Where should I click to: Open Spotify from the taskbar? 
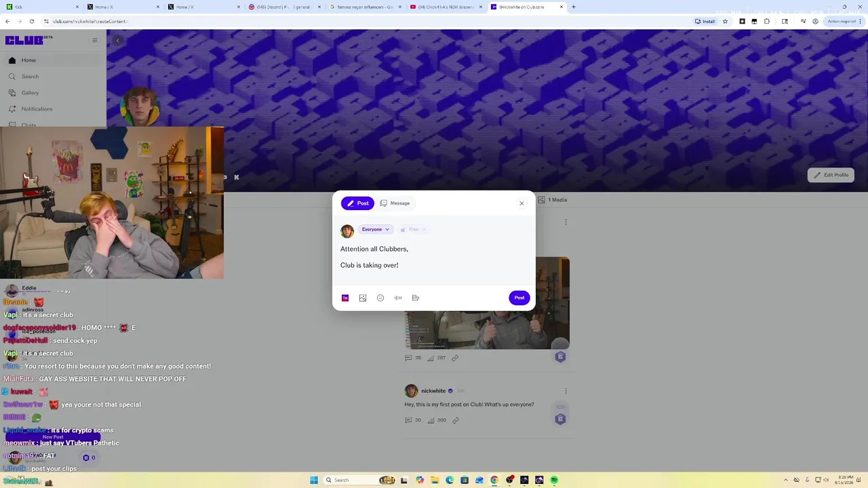554,480
